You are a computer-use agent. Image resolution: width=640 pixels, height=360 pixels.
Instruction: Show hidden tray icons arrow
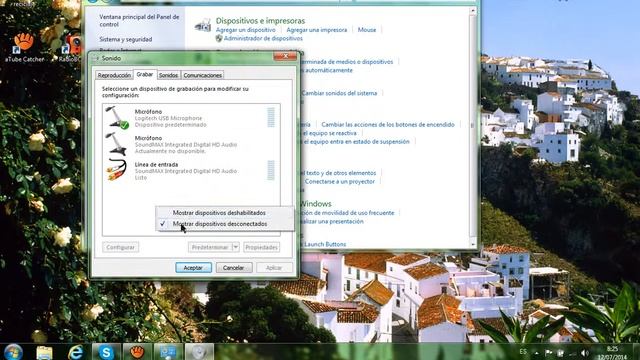pyautogui.click(x=536, y=353)
